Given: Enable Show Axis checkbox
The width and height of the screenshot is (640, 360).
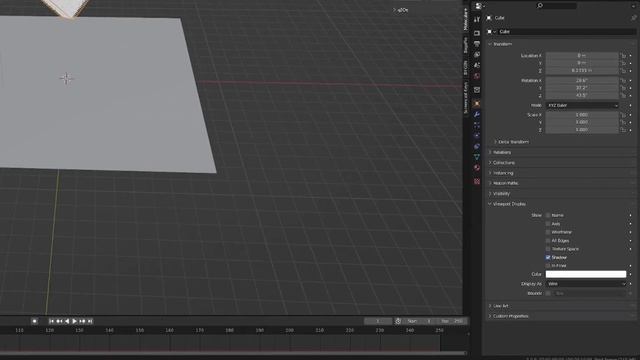Looking at the screenshot, I should 548,224.
